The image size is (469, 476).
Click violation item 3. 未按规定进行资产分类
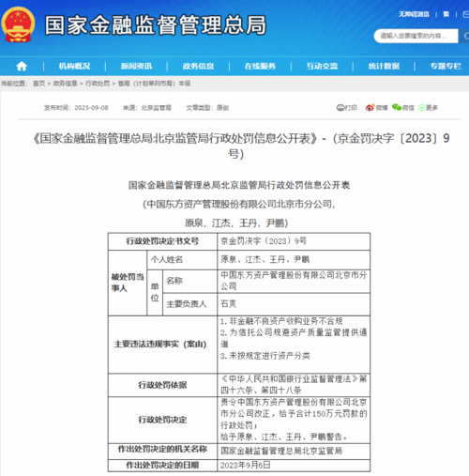click(265, 356)
